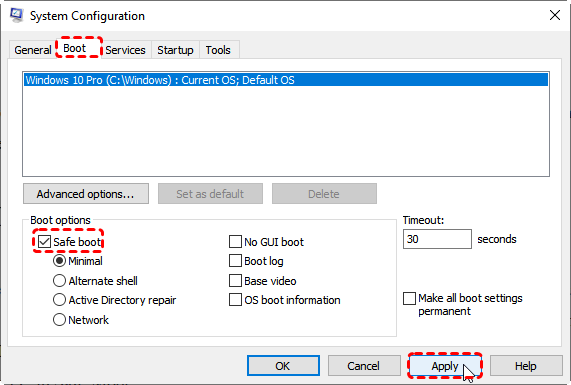Click the Timeout seconds input field

click(437, 239)
